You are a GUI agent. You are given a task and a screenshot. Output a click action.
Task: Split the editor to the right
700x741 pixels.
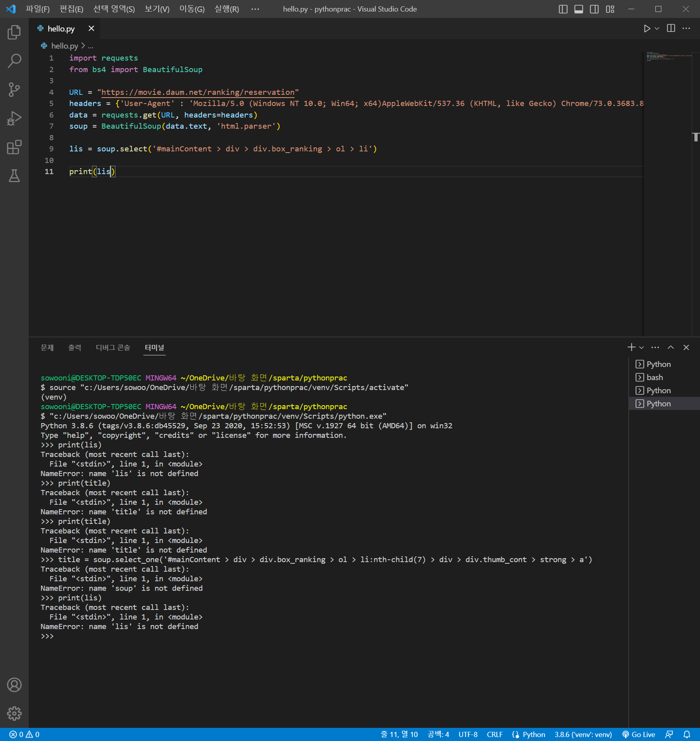pyautogui.click(x=671, y=28)
